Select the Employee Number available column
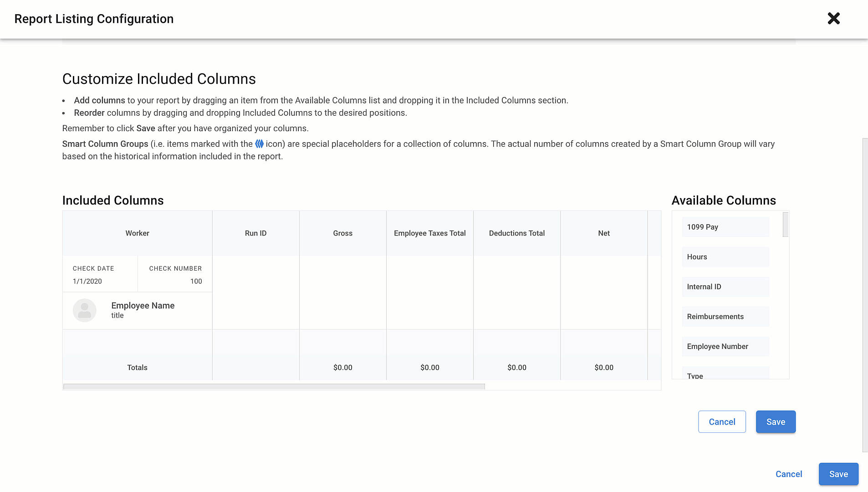 [x=725, y=346]
